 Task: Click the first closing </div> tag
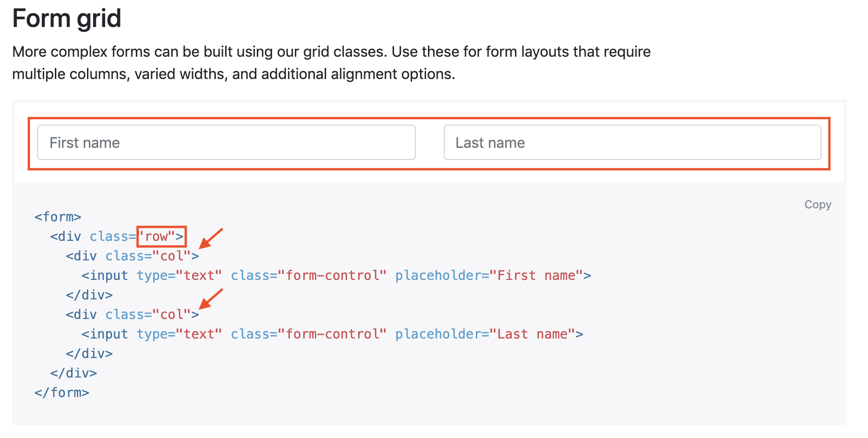[89, 295]
